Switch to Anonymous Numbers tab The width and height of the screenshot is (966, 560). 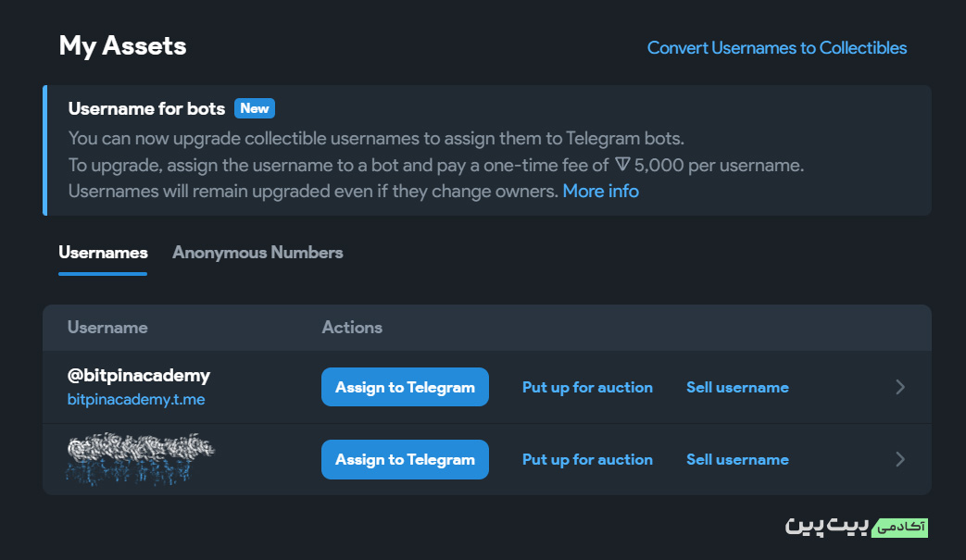(x=257, y=253)
